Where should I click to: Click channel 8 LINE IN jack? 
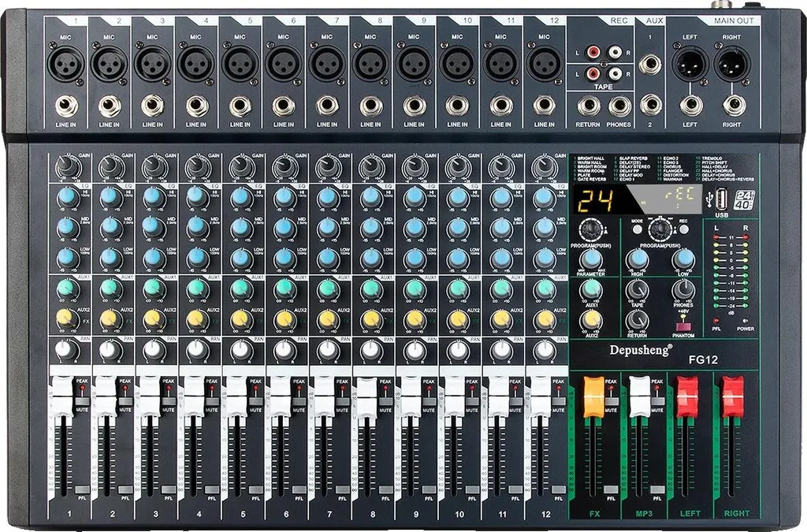370,106
